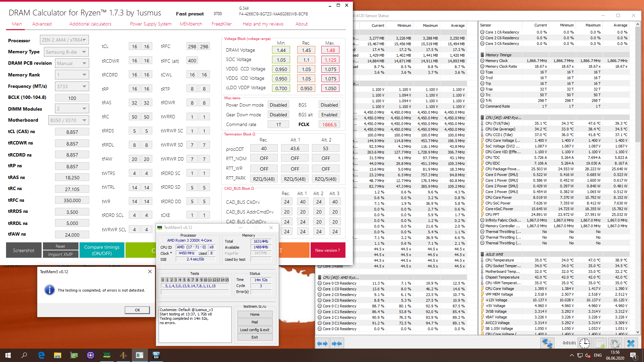Open the MEMbench tab
Viewport: 644px width, 362px height.
tap(191, 24)
